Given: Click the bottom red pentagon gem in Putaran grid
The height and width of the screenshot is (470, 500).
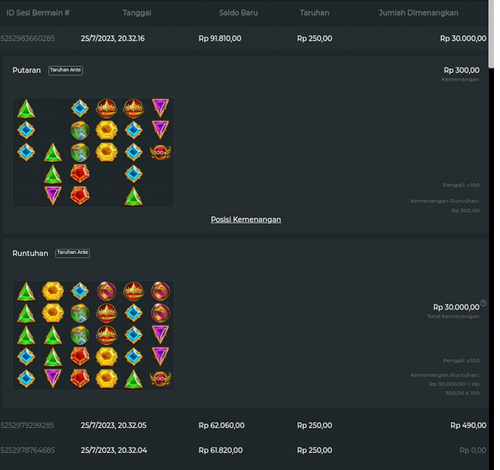Looking at the screenshot, I should [80, 196].
